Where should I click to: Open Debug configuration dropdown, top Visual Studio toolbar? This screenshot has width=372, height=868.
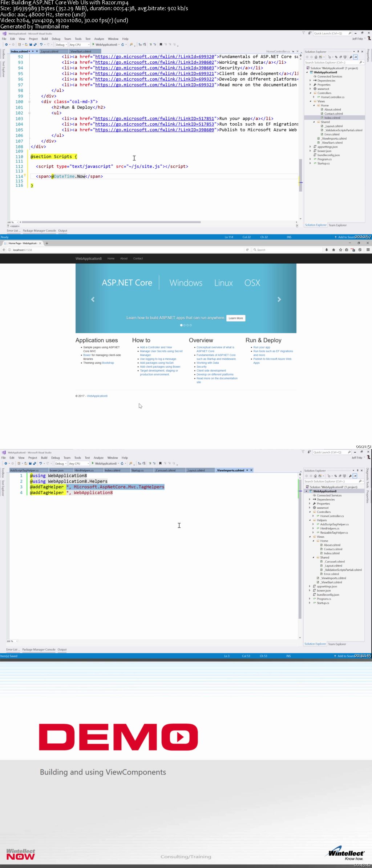click(x=61, y=45)
